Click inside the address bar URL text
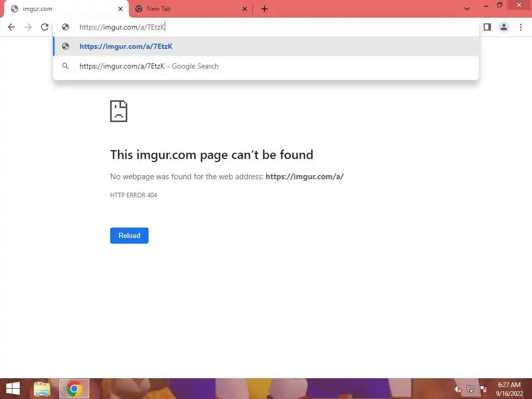The height and width of the screenshot is (399, 532). (x=122, y=27)
